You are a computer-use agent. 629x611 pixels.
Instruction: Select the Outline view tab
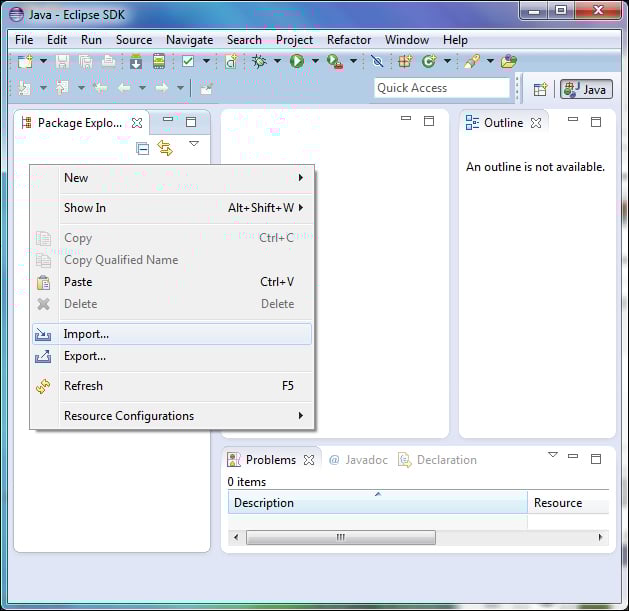(x=495, y=123)
